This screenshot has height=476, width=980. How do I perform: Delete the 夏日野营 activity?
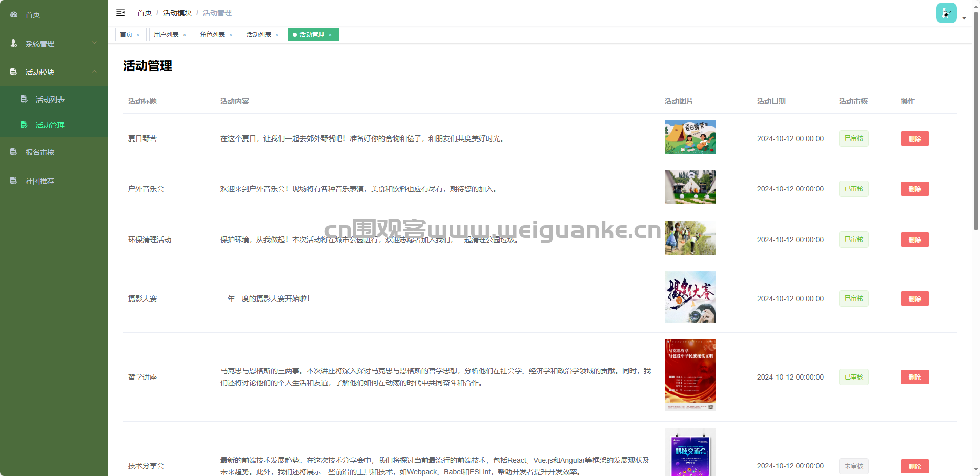914,138
